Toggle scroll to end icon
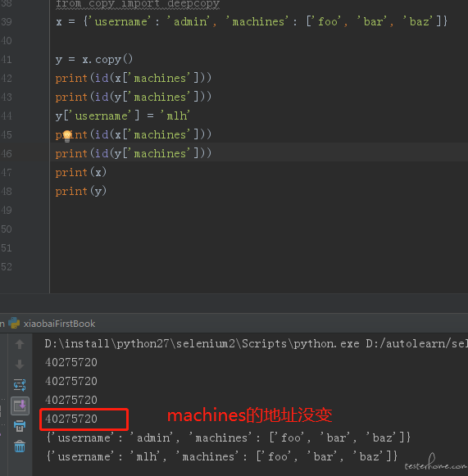The width and height of the screenshot is (468, 476). (20, 406)
